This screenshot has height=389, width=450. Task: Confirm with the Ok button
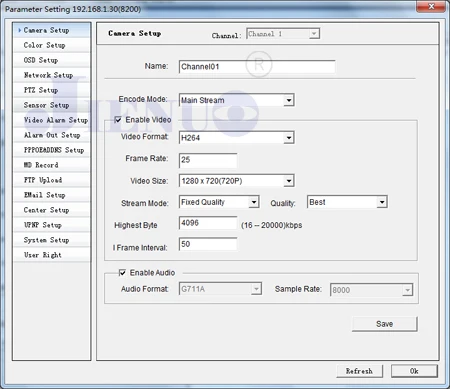click(x=414, y=371)
